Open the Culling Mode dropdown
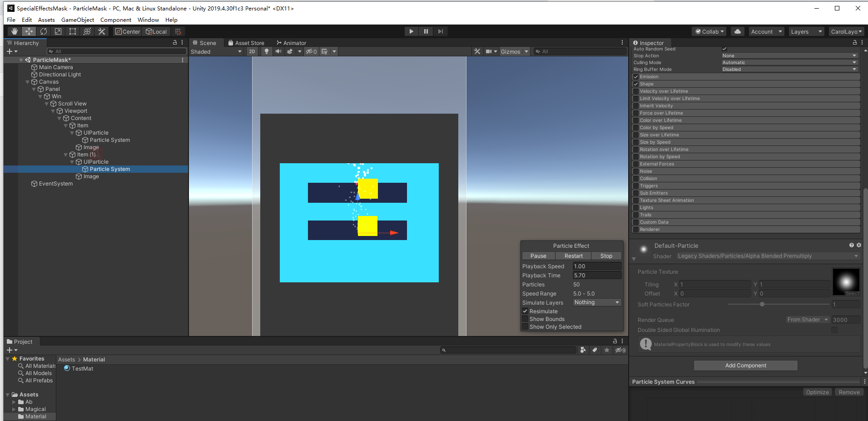The height and width of the screenshot is (421, 868). 789,63
